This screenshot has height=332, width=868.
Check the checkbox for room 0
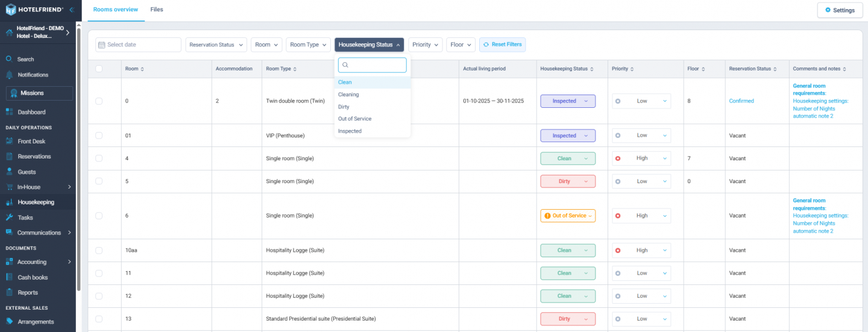(99, 101)
